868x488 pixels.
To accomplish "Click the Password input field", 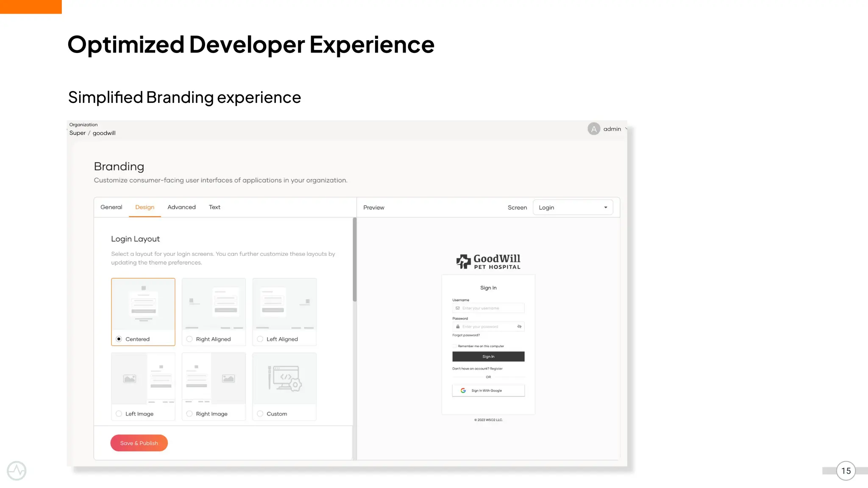I will tap(488, 327).
